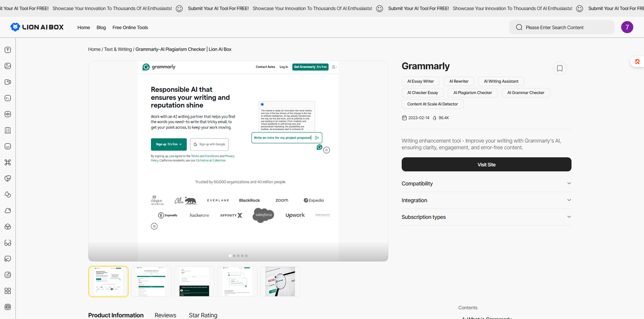This screenshot has width=644, height=319.
Task: Click Home in the breadcrumb
Action: tap(94, 49)
